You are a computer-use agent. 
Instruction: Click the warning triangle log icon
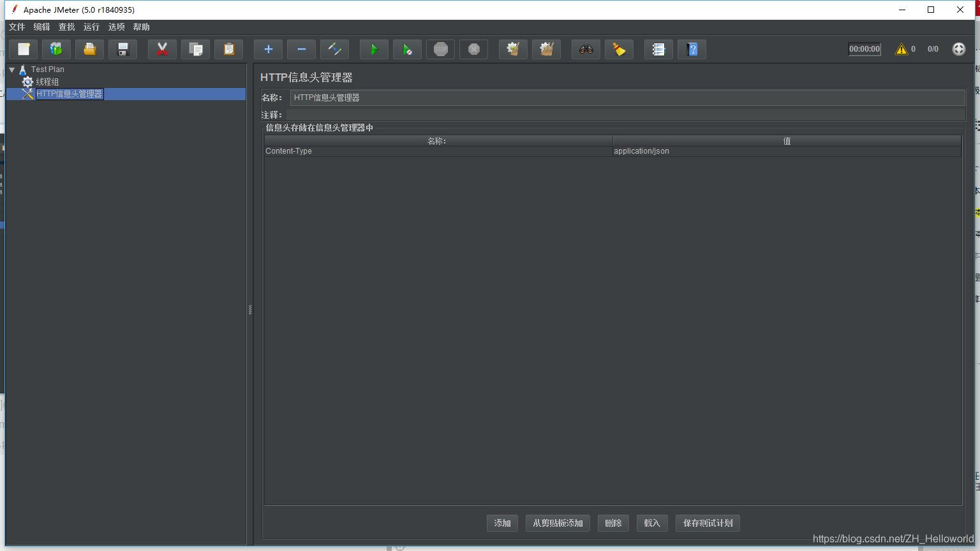902,49
